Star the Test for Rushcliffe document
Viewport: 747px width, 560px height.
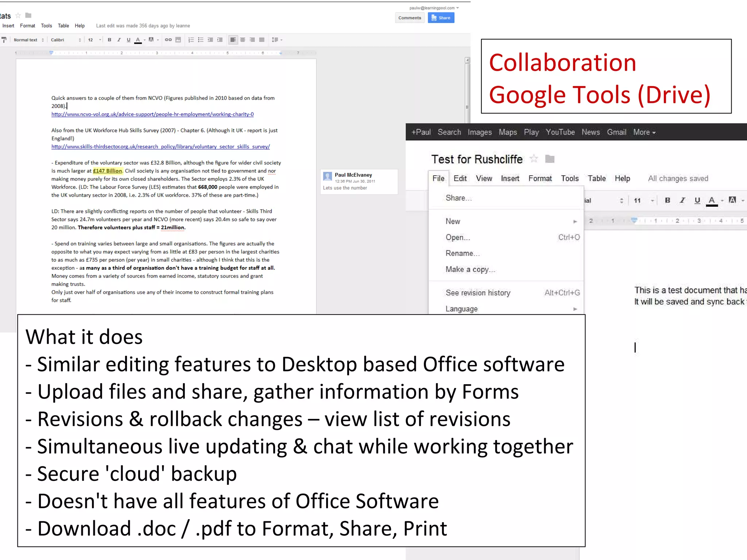(534, 159)
